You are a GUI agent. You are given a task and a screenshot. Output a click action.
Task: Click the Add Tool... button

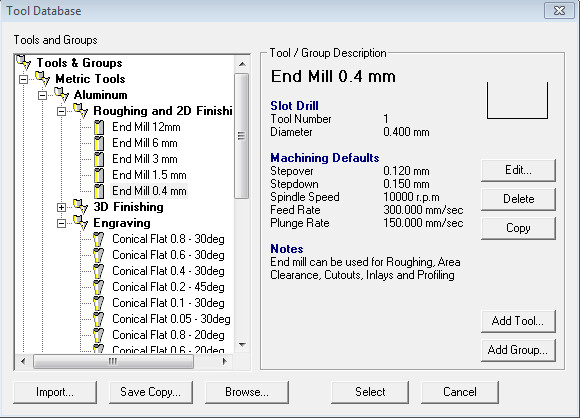click(518, 321)
